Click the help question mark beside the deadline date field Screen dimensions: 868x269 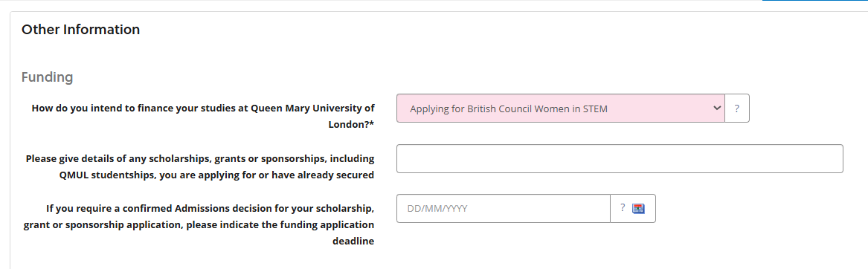[623, 208]
